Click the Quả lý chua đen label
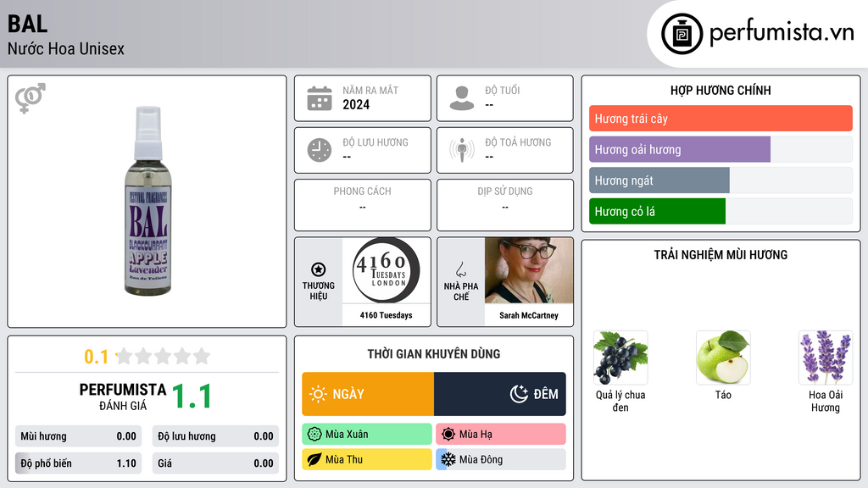868x488 pixels. point(620,401)
